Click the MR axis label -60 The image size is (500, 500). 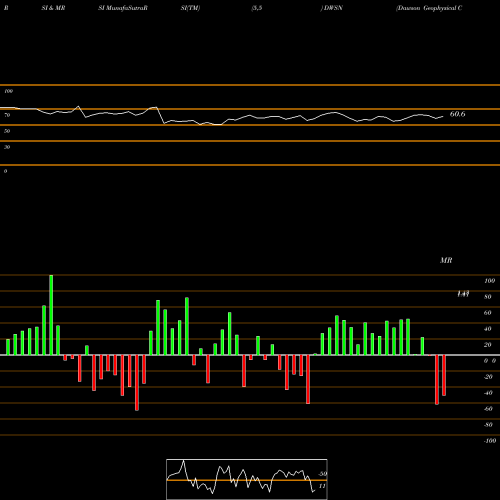488,409
